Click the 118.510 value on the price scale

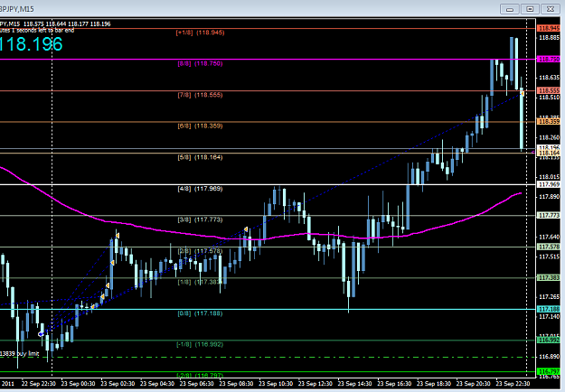(x=550, y=98)
